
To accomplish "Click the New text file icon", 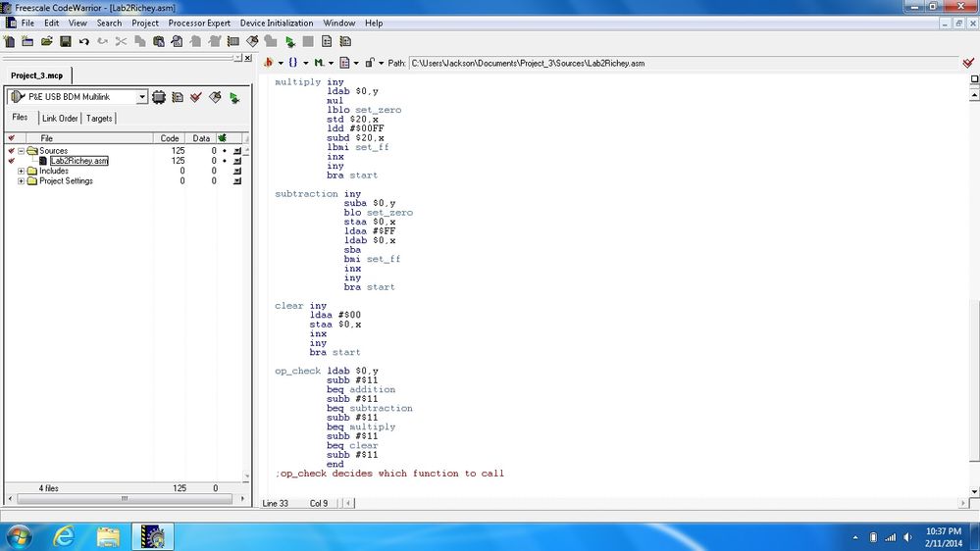I will (9, 42).
